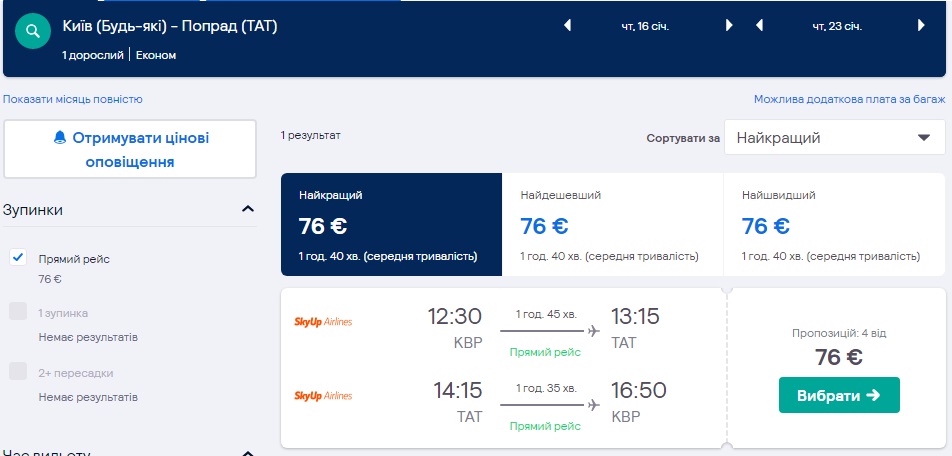Go to next departure date arrow
Image resolution: width=952 pixels, height=456 pixels.
[x=729, y=26]
